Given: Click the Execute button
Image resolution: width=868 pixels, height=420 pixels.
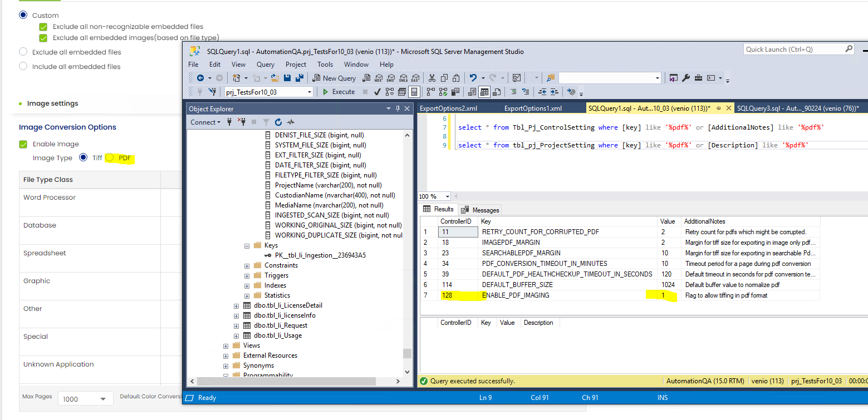Looking at the screenshot, I should [x=339, y=92].
